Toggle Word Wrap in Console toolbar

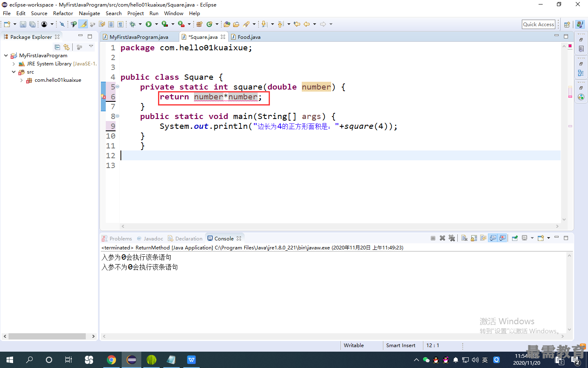483,238
